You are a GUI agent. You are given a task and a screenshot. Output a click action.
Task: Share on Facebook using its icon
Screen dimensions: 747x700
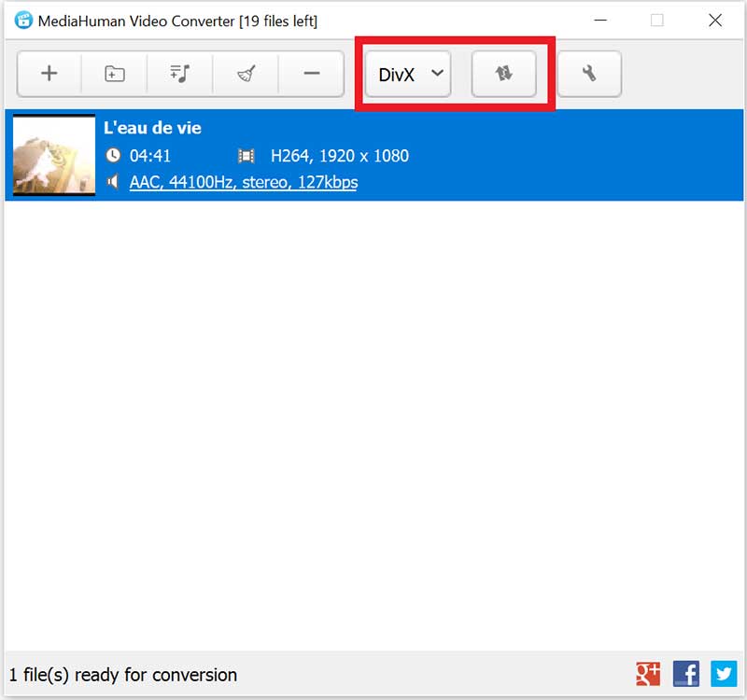tap(688, 674)
